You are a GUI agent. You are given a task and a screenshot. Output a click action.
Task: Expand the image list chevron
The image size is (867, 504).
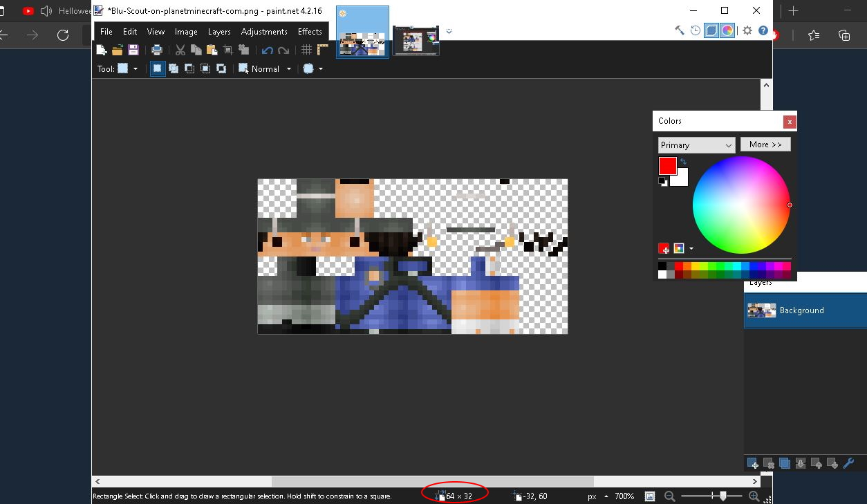pyautogui.click(x=449, y=31)
